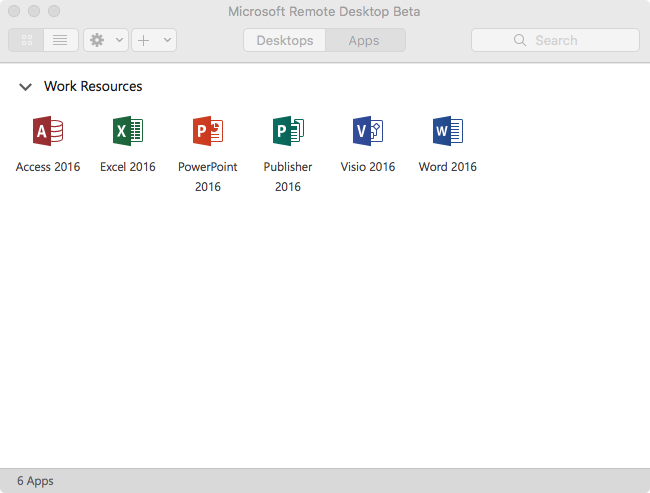Click the search magnifier icon
Viewport: 650px width, 493px height.
520,40
